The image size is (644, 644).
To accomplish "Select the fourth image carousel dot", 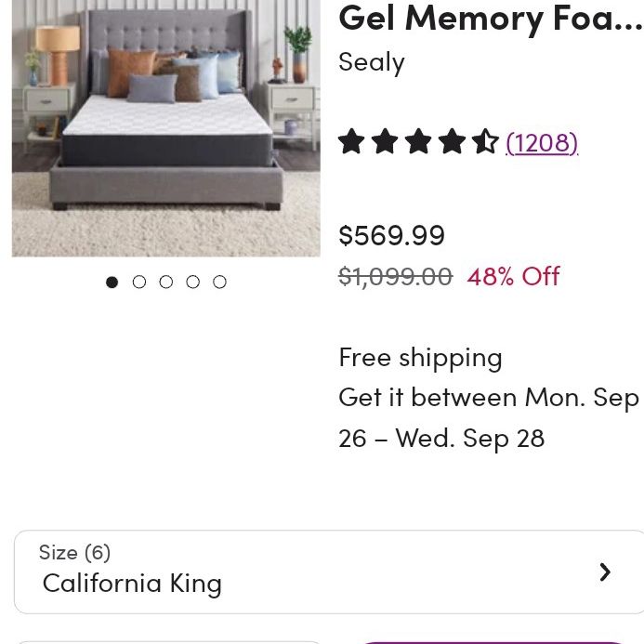I will [192, 283].
